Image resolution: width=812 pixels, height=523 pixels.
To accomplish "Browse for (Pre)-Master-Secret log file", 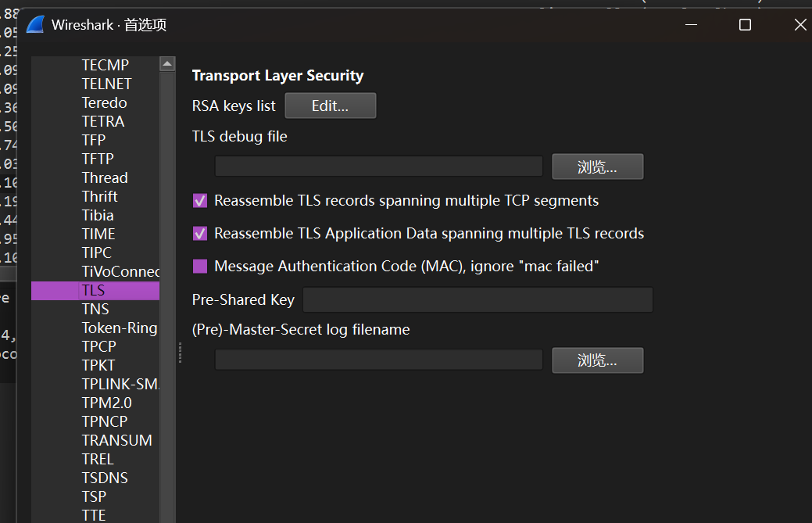I will click(x=597, y=360).
